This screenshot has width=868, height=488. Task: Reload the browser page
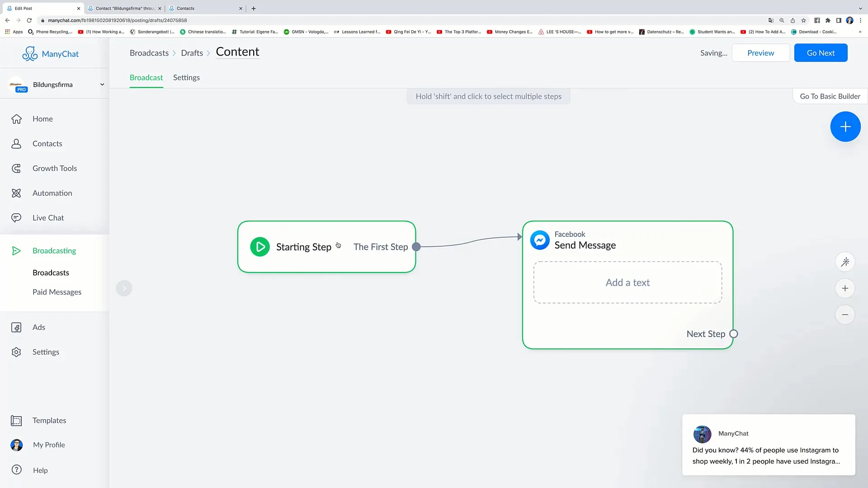tap(29, 20)
